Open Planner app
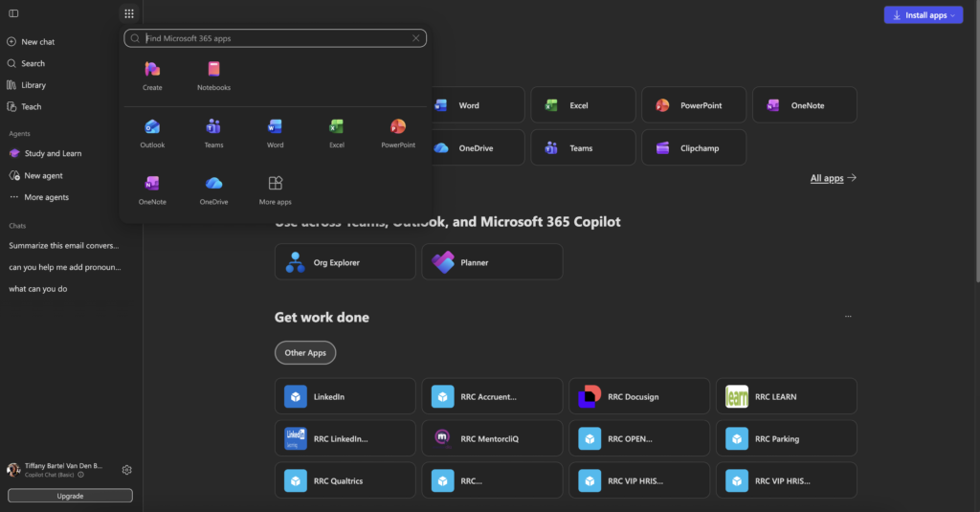The width and height of the screenshot is (980, 512). point(492,262)
